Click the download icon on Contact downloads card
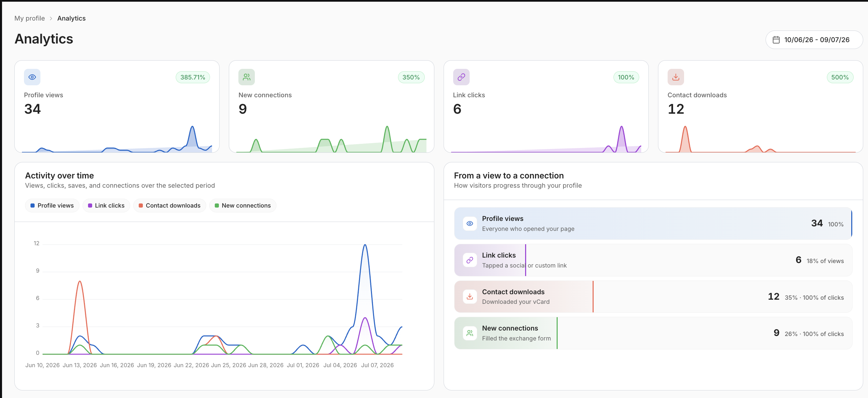 [x=676, y=77]
